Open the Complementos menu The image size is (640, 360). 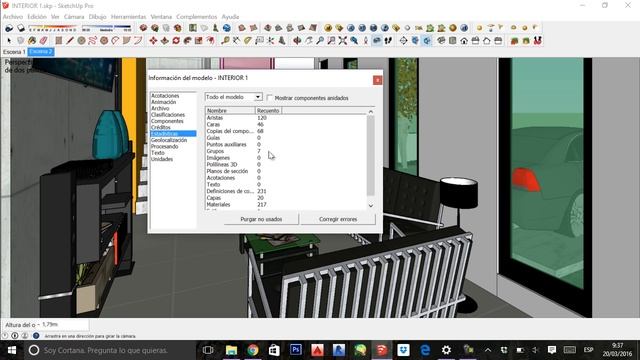pos(196,17)
